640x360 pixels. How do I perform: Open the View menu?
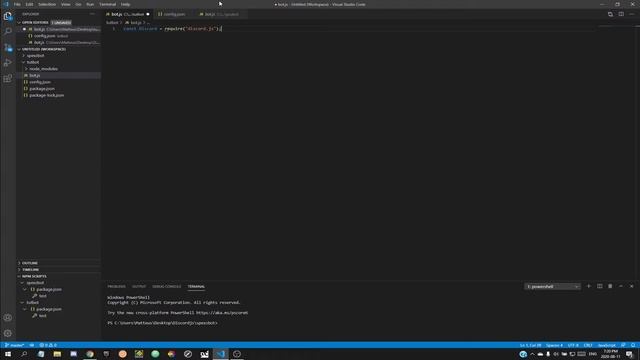pyautogui.click(x=65, y=4)
